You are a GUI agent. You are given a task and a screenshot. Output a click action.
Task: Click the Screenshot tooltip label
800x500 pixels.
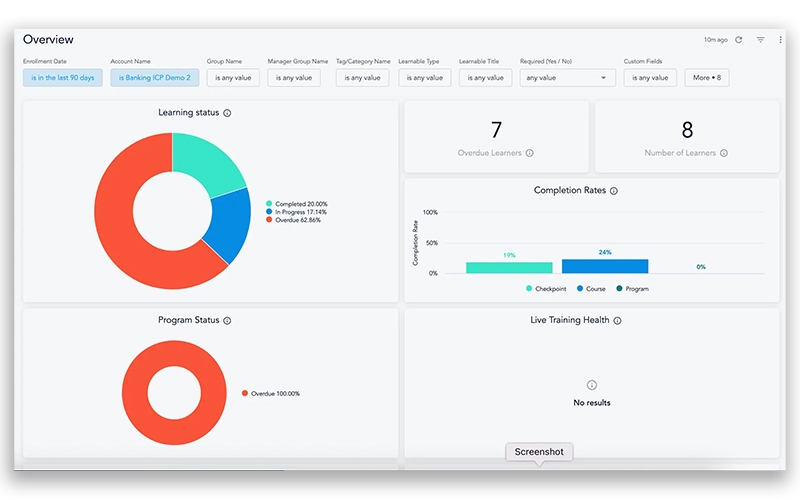(539, 452)
